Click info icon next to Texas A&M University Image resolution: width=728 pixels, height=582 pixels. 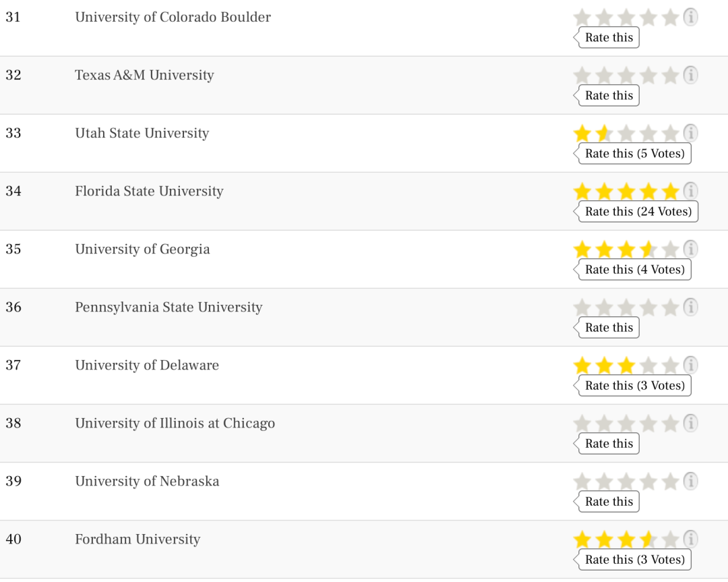(690, 76)
